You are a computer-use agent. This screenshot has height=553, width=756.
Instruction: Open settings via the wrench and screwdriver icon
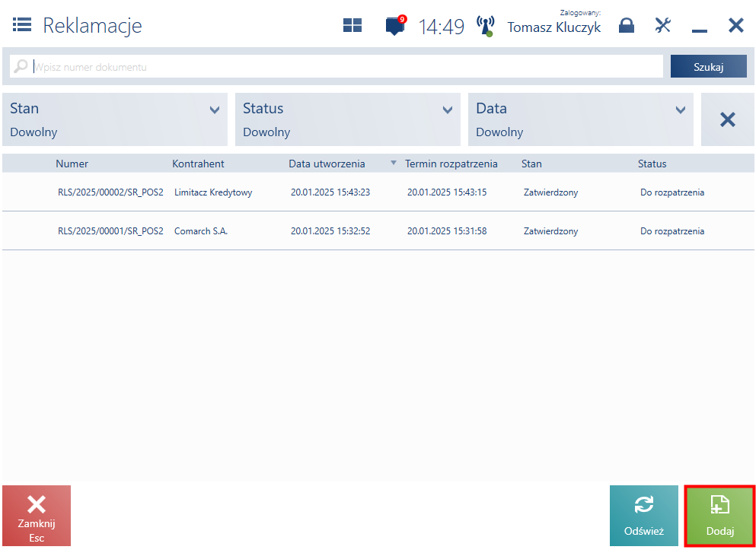[663, 25]
